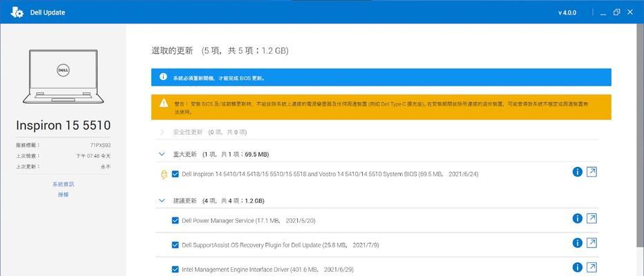Uncheck SupportAssist OS Recovery Plugin checkbox
This screenshot has width=644, height=276.
176,245
